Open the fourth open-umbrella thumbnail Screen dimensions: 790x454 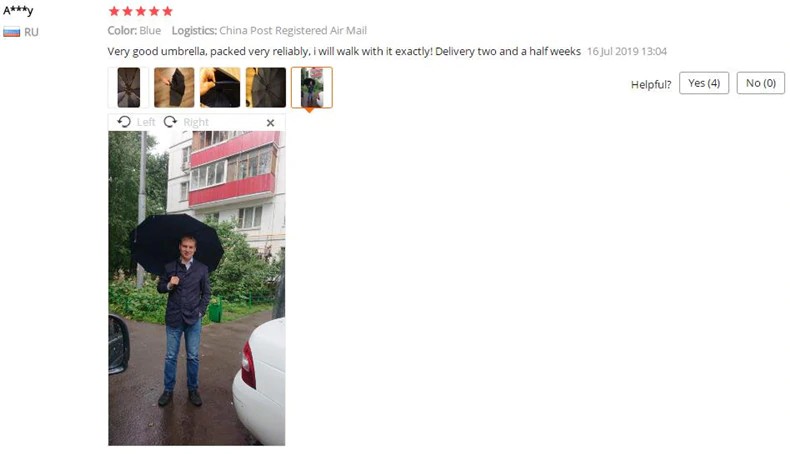coord(266,88)
